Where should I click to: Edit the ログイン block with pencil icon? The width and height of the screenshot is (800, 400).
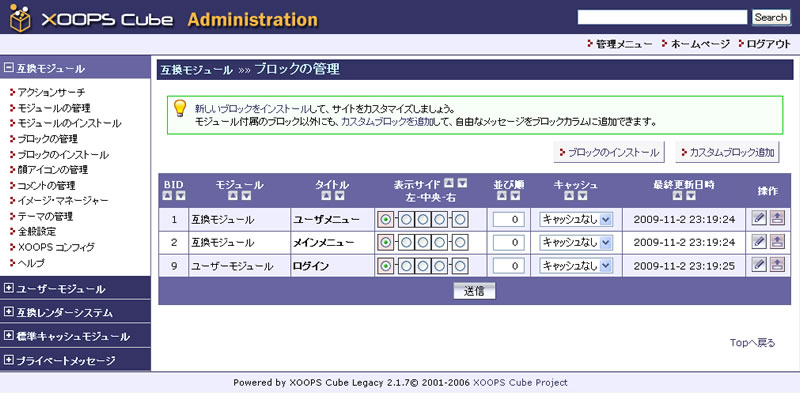(759, 265)
